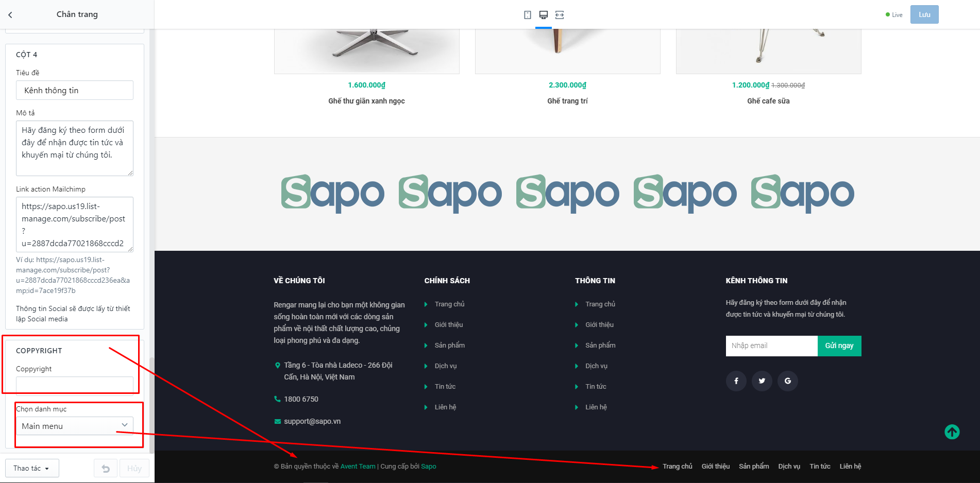This screenshot has height=483, width=980.
Task: Click the Link action Mailchimp field
Action: [x=75, y=225]
